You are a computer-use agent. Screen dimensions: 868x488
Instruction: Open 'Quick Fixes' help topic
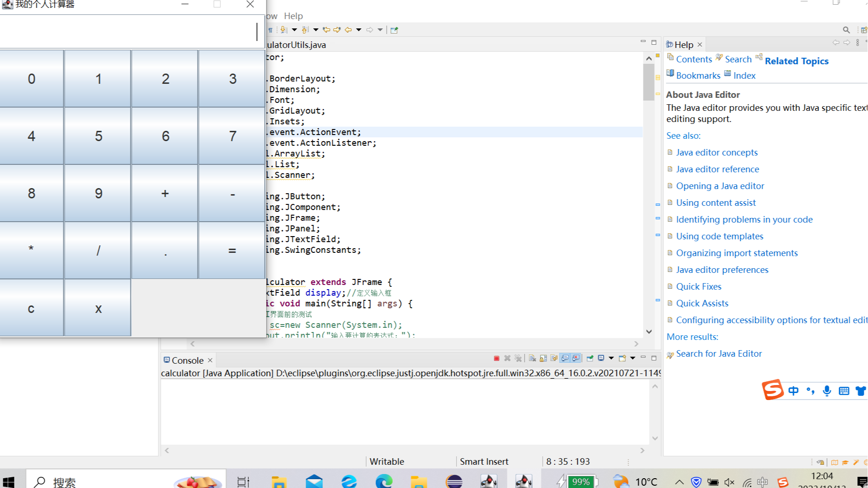pyautogui.click(x=698, y=286)
